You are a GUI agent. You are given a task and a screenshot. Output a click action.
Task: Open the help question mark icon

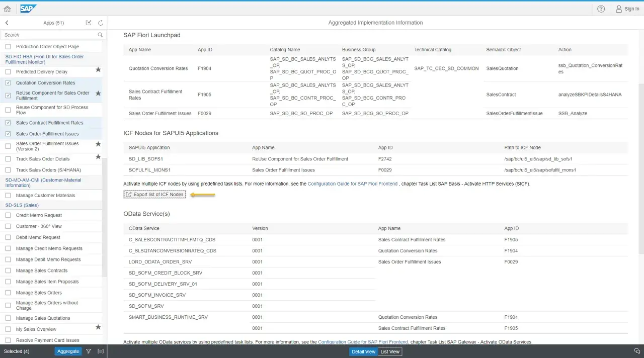601,9
